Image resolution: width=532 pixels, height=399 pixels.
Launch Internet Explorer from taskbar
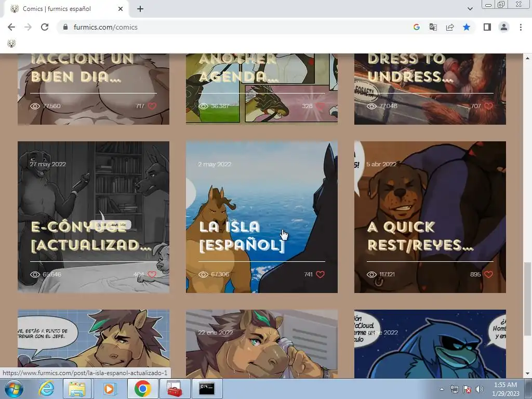(46, 389)
